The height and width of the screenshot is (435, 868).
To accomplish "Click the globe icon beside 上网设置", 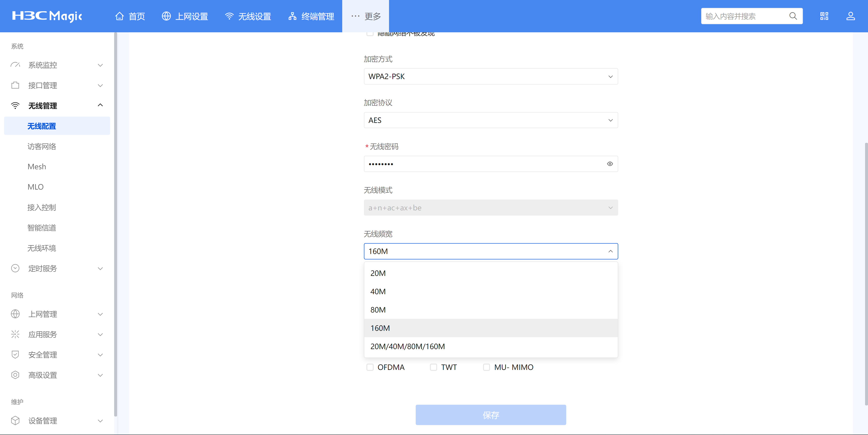I will tap(166, 16).
